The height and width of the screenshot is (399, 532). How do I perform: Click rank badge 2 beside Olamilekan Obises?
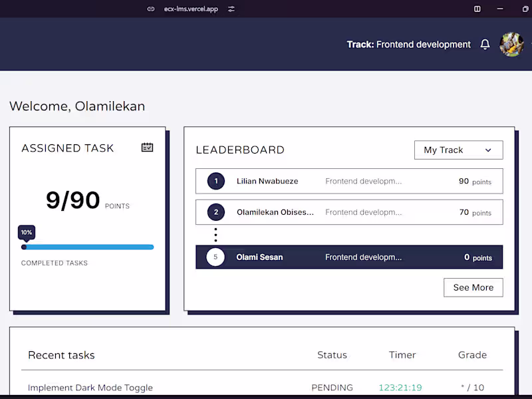[x=215, y=212]
